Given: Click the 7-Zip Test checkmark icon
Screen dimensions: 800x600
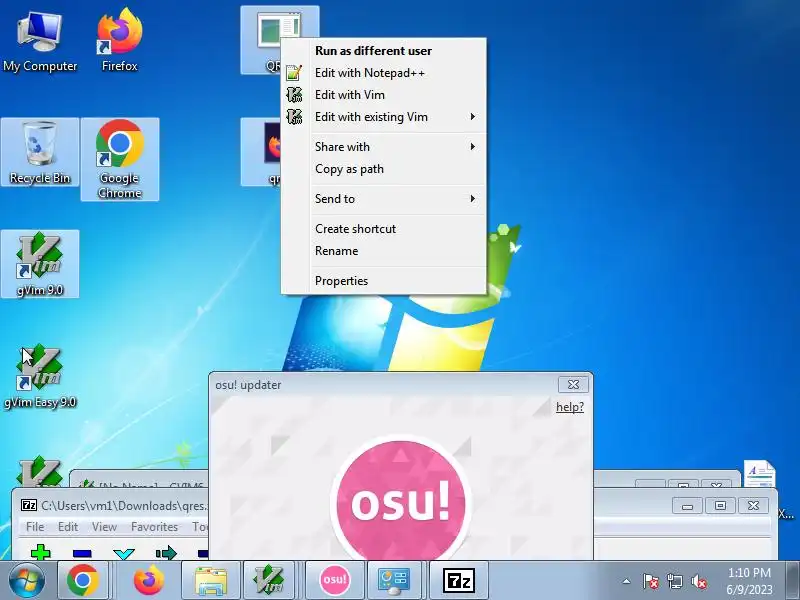Looking at the screenshot, I should point(124,554).
